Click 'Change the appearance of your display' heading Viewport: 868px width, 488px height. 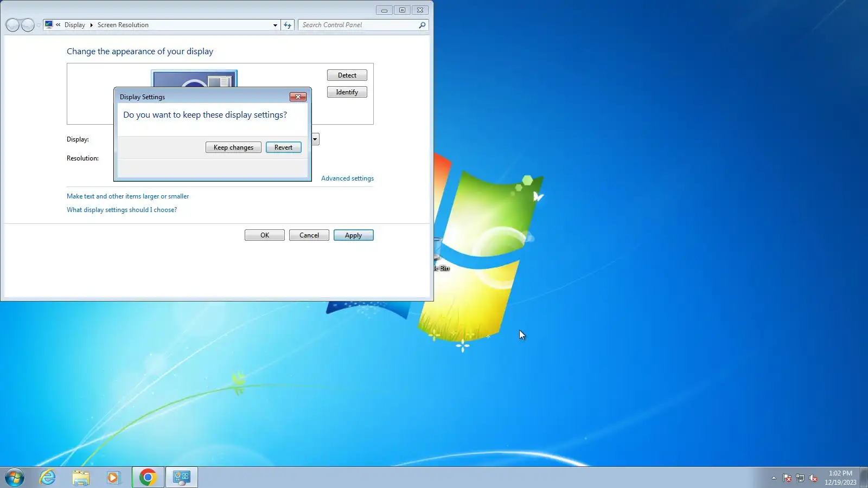pos(140,52)
